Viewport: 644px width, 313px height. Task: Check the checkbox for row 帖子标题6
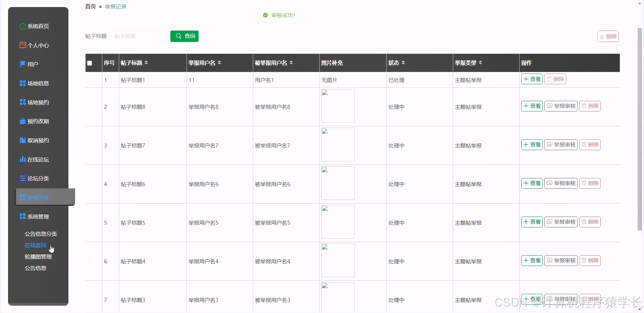90,184
